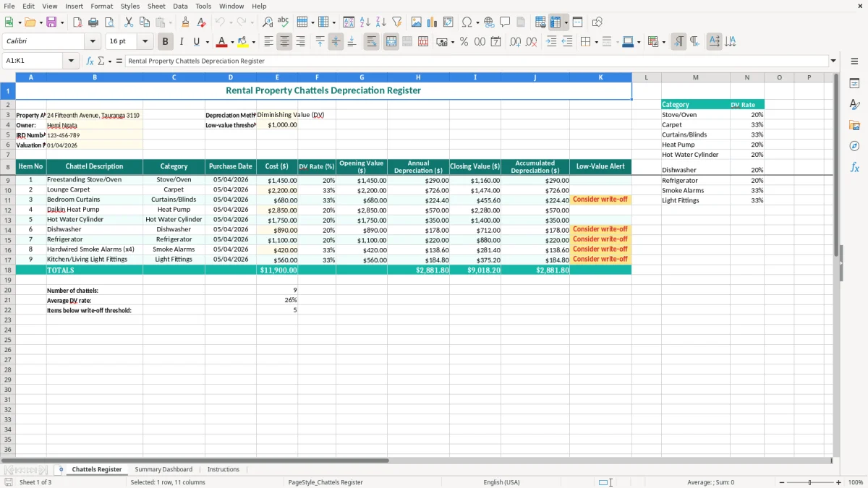Open Font Name dropdown arrow
The height and width of the screenshot is (488, 868).
coord(93,42)
